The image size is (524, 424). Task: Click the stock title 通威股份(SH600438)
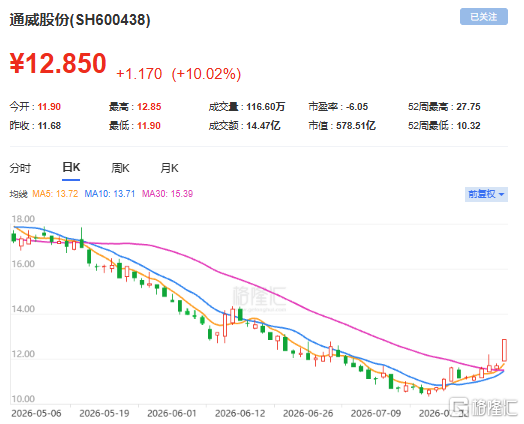click(80, 20)
